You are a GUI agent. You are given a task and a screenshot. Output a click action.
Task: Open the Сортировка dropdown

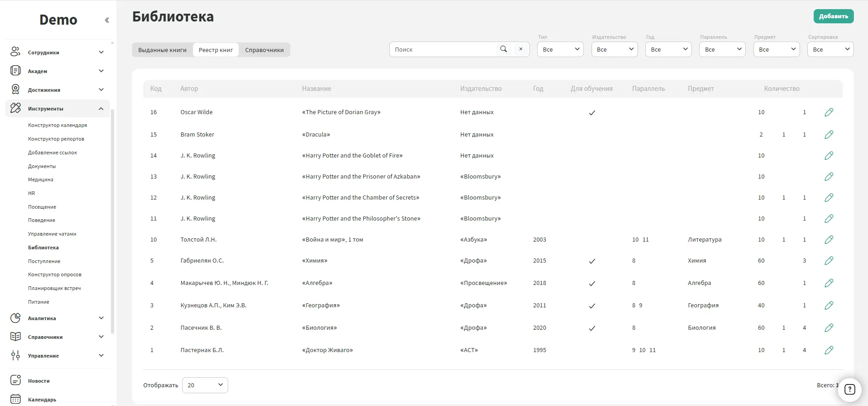(x=830, y=49)
